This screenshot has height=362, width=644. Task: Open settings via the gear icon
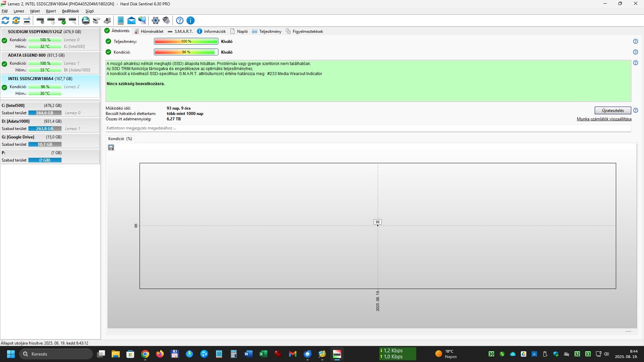(x=155, y=20)
